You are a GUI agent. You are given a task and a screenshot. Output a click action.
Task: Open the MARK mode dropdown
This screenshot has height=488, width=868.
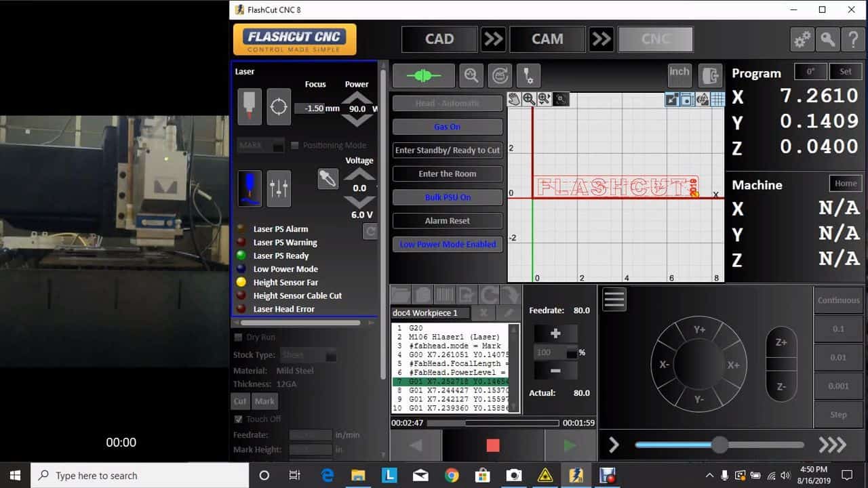[260, 145]
